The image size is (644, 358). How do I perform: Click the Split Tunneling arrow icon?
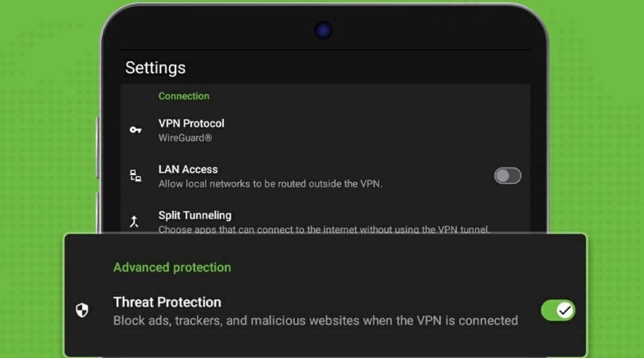(134, 221)
